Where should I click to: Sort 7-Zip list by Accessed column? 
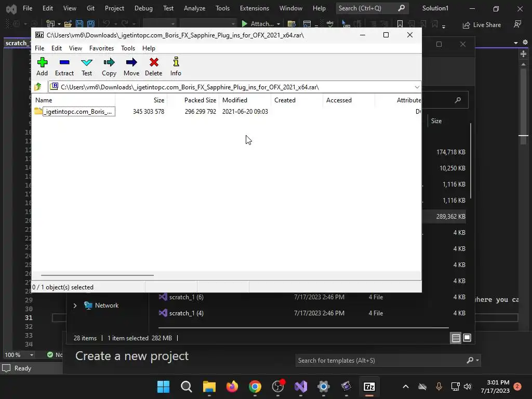point(349,100)
